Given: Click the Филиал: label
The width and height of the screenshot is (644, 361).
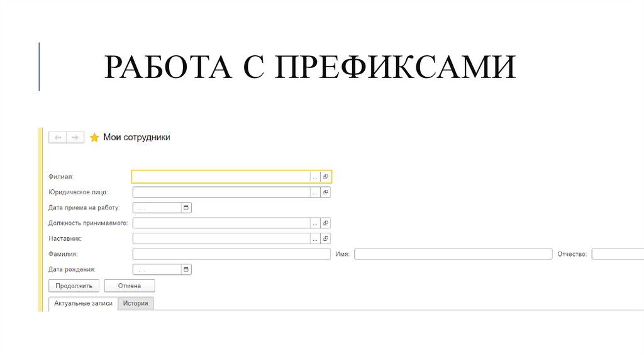Looking at the screenshot, I should click(61, 177).
